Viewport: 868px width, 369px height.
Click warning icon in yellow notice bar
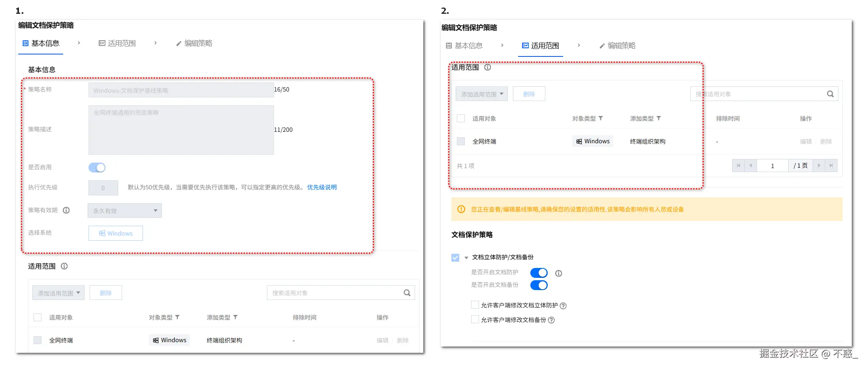pyautogui.click(x=461, y=209)
